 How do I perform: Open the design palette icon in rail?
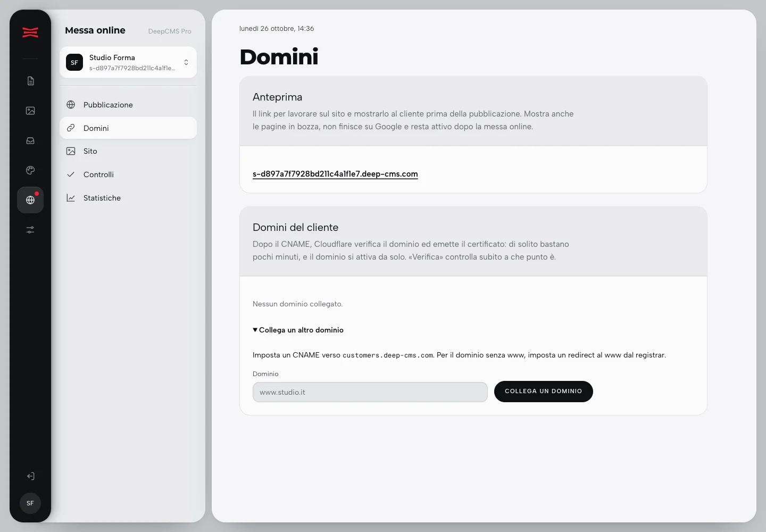30,170
